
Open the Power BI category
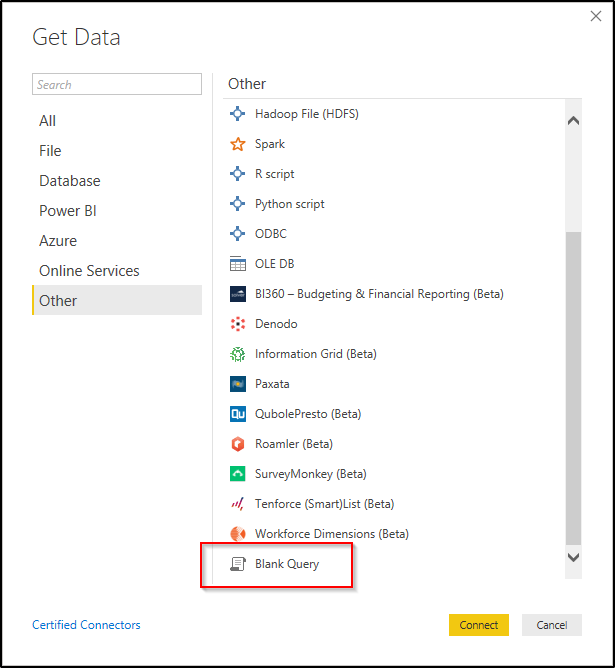coord(117,211)
